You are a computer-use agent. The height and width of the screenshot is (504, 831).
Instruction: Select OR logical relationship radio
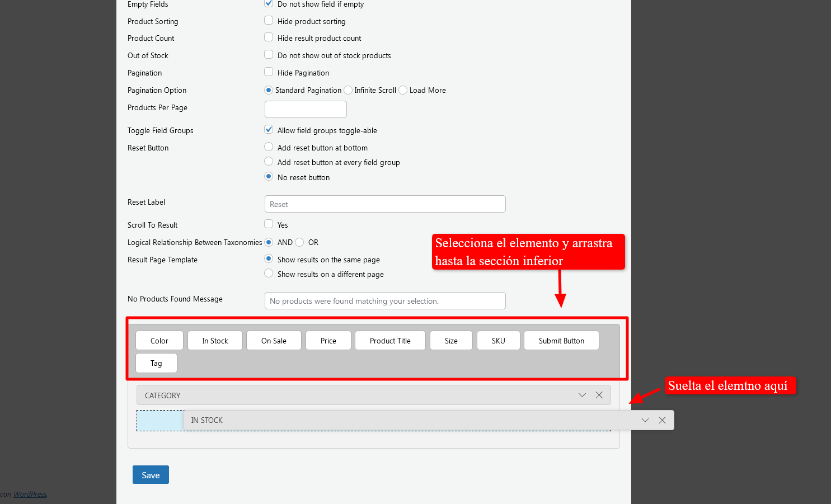[x=299, y=242]
